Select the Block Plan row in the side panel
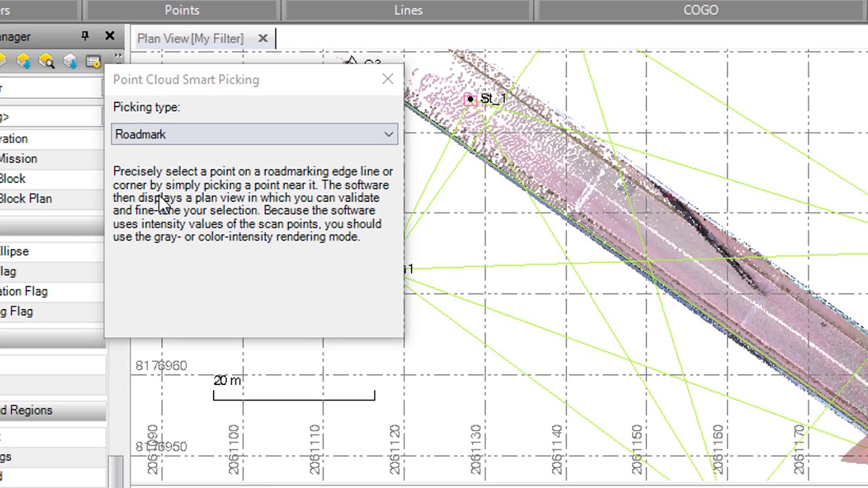Image resolution: width=868 pixels, height=488 pixels. point(52,199)
